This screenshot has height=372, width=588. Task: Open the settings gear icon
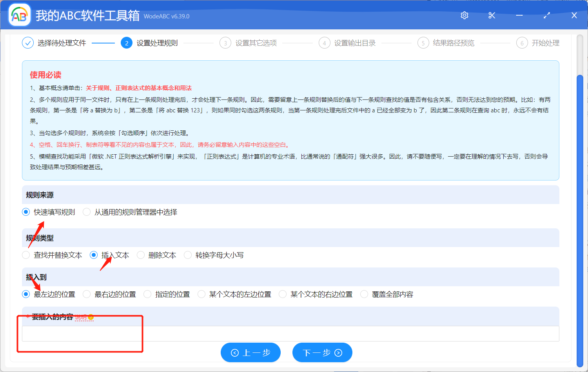click(464, 15)
